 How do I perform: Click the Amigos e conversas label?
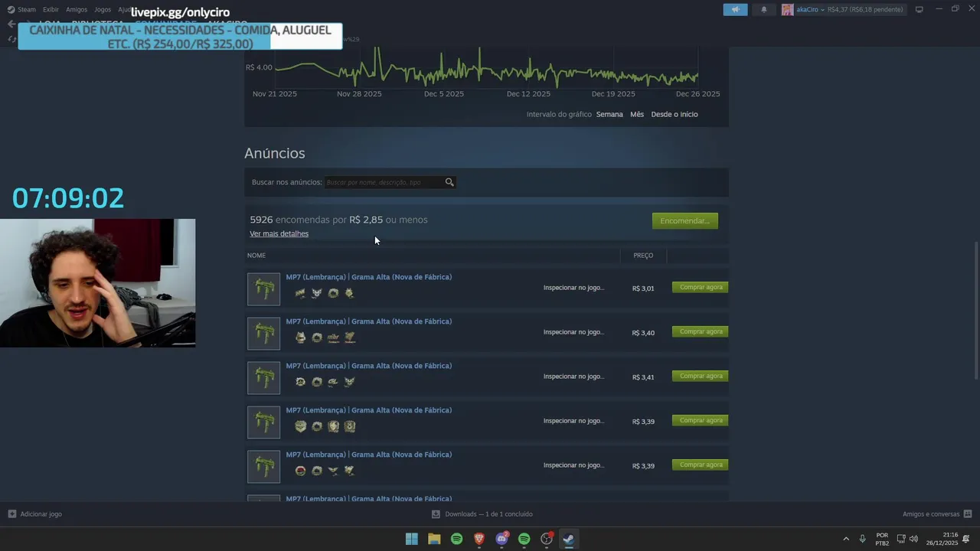tap(931, 514)
